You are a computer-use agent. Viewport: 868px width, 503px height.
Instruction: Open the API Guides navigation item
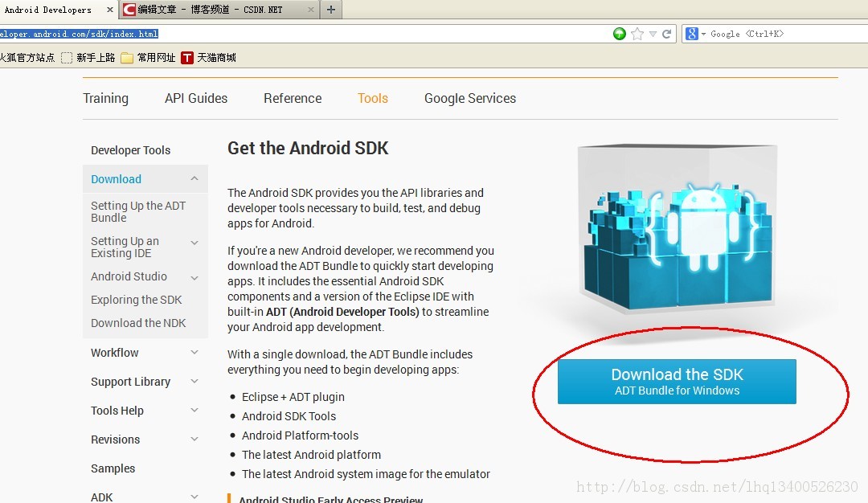196,99
